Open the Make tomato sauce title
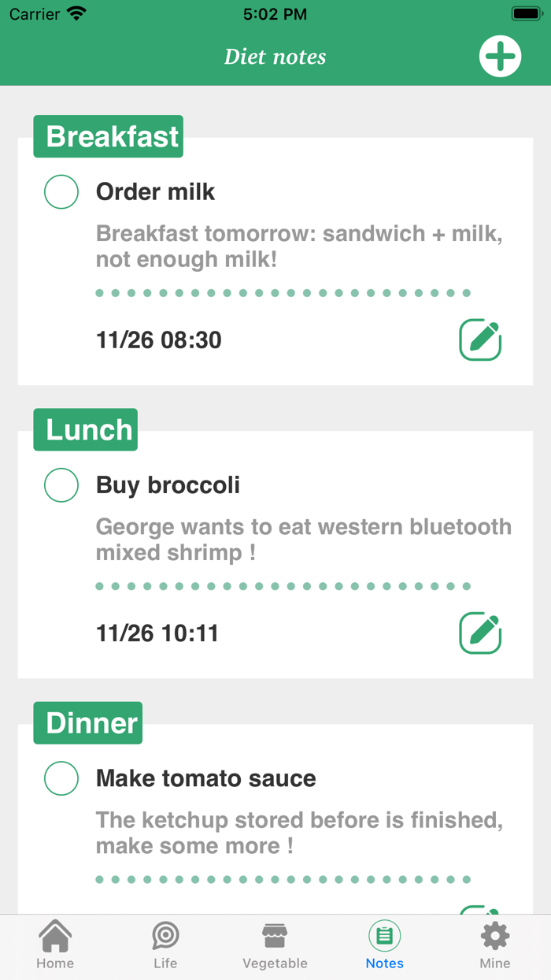 [x=205, y=778]
